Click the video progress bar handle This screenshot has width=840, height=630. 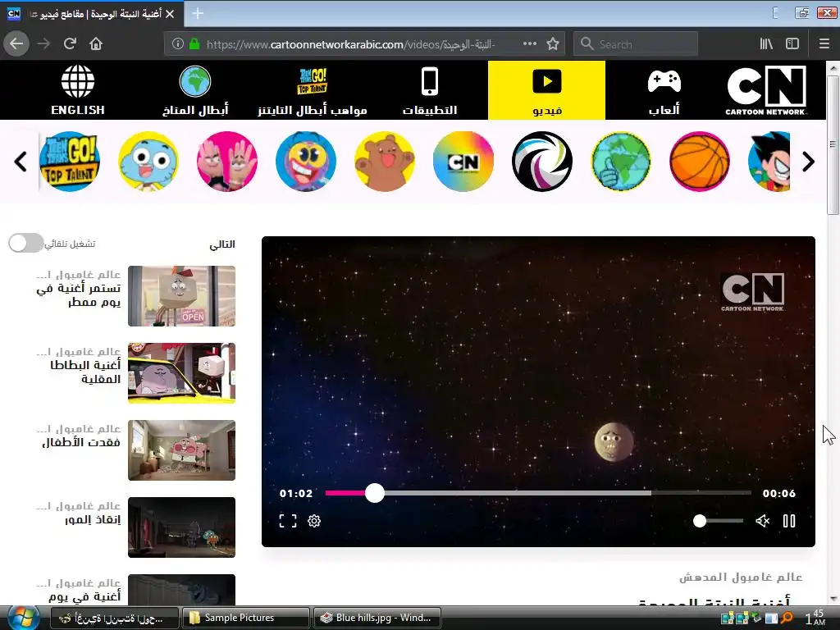375,493
